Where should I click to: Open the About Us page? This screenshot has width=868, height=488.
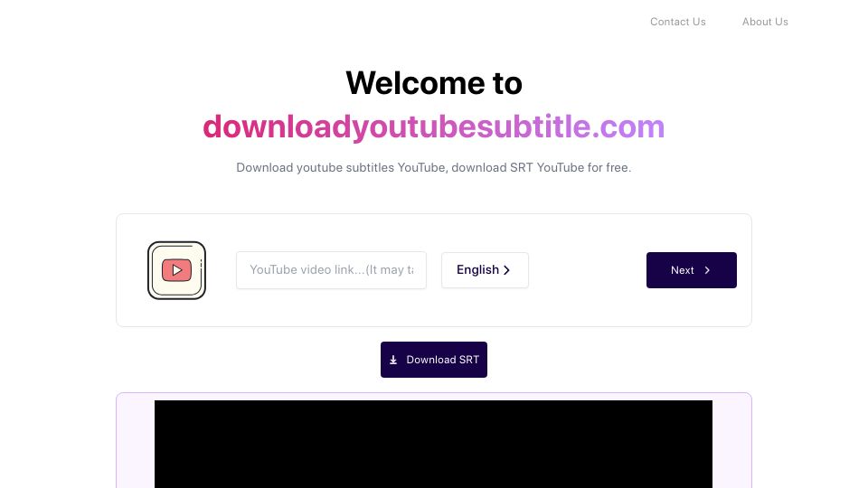pos(765,22)
